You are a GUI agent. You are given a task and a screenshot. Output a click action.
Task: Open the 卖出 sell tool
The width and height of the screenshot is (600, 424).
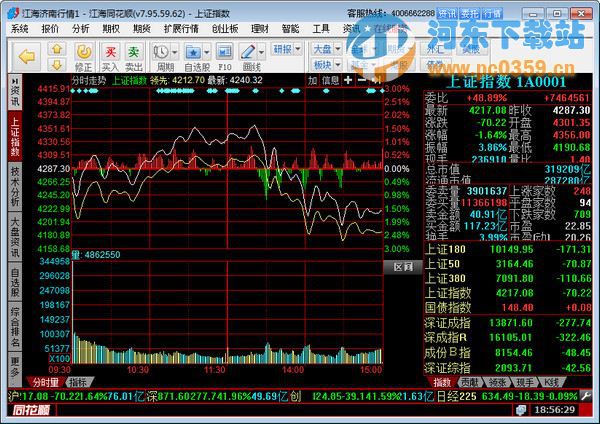(x=134, y=51)
